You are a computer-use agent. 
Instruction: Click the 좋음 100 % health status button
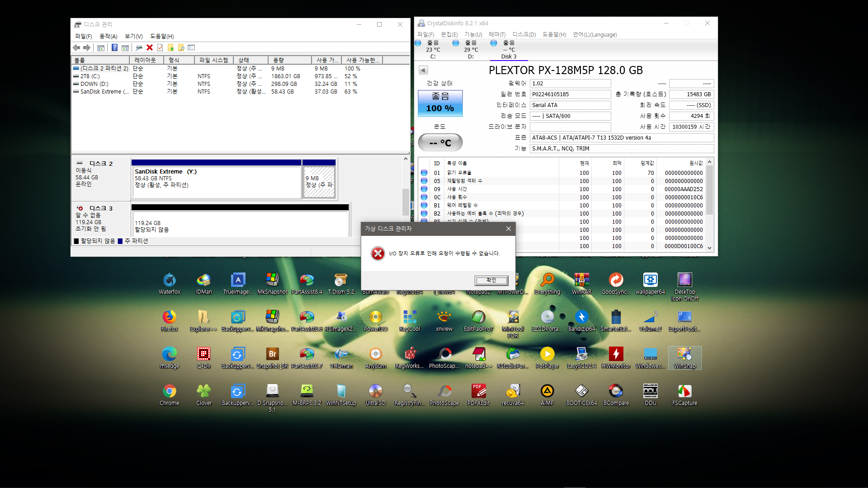pos(440,103)
